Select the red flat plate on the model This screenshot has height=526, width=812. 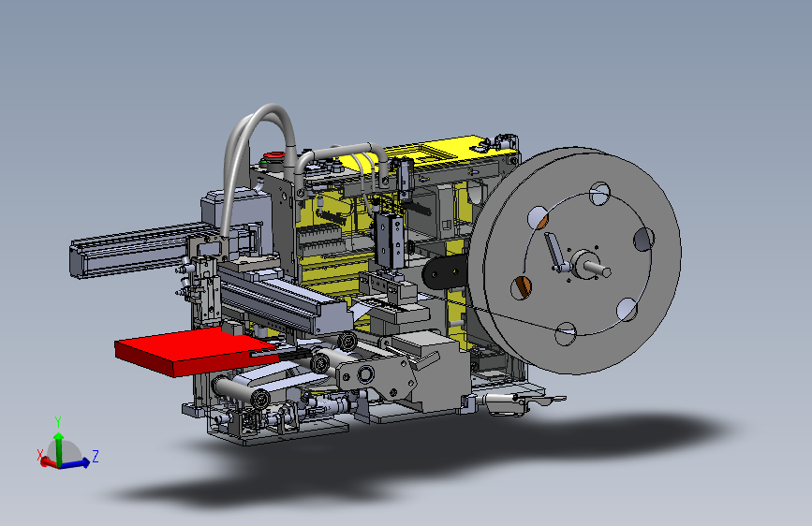tap(195, 350)
